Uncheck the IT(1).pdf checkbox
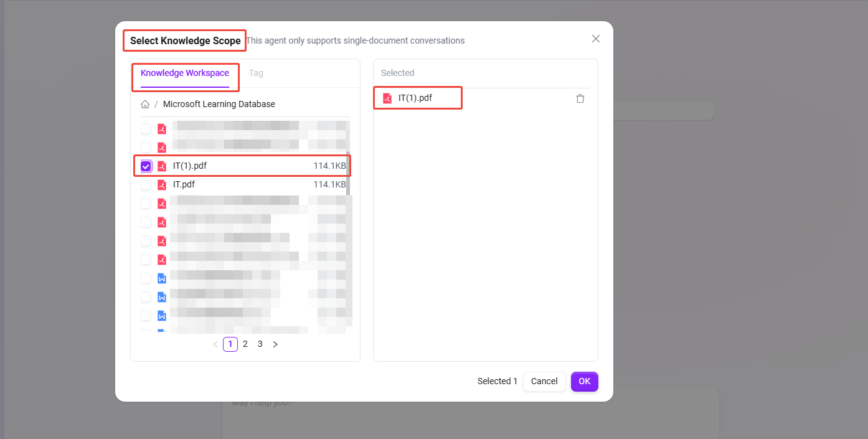Viewport: 868px width, 439px height. [x=146, y=166]
